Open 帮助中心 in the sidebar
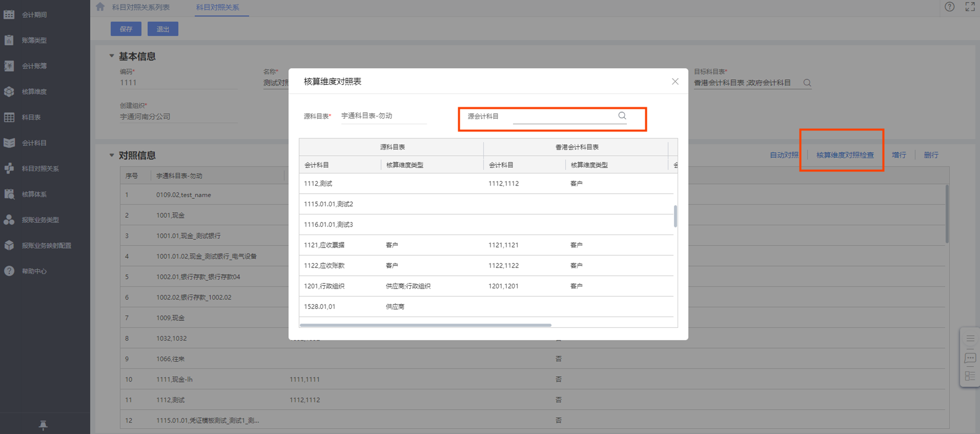Screen dimensions: 980x434 click(x=34, y=271)
